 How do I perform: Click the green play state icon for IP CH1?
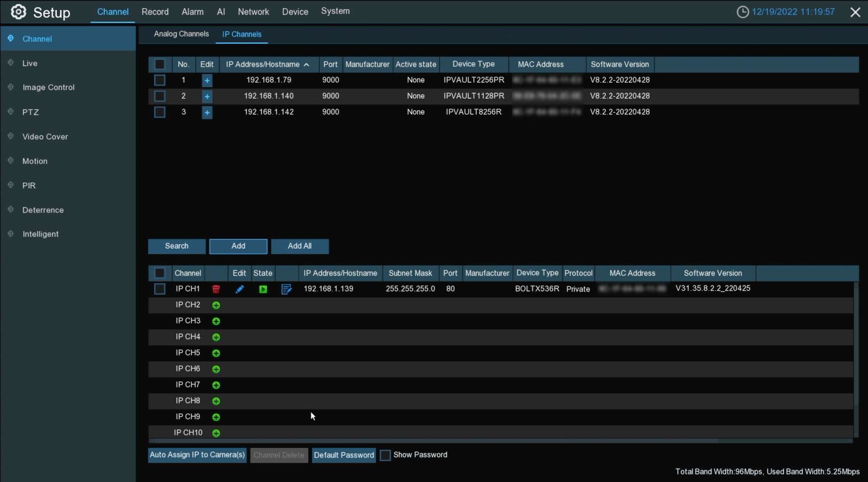(263, 289)
